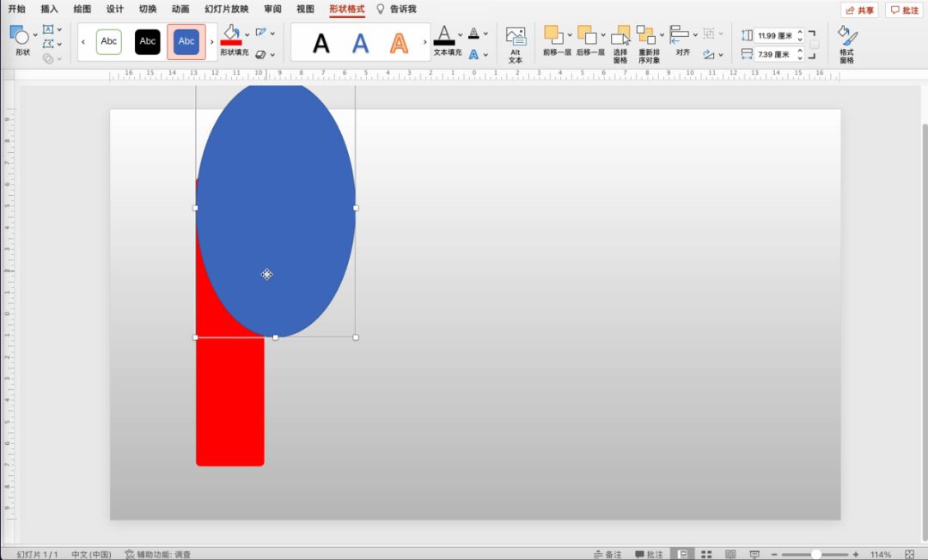Open the 形状 shapes gallery icon
Screen dimensions: 928x560
coord(19,35)
